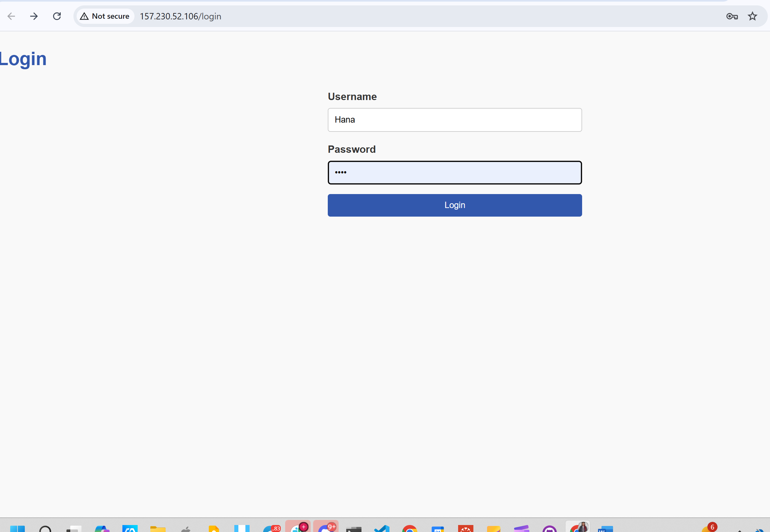
Task: Select the Username field containing 'Hana'
Action: tap(454, 120)
